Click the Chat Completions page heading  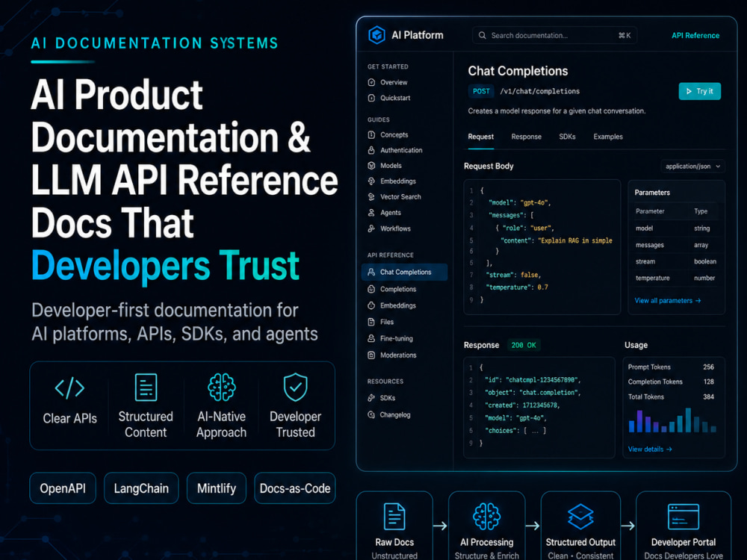(518, 71)
